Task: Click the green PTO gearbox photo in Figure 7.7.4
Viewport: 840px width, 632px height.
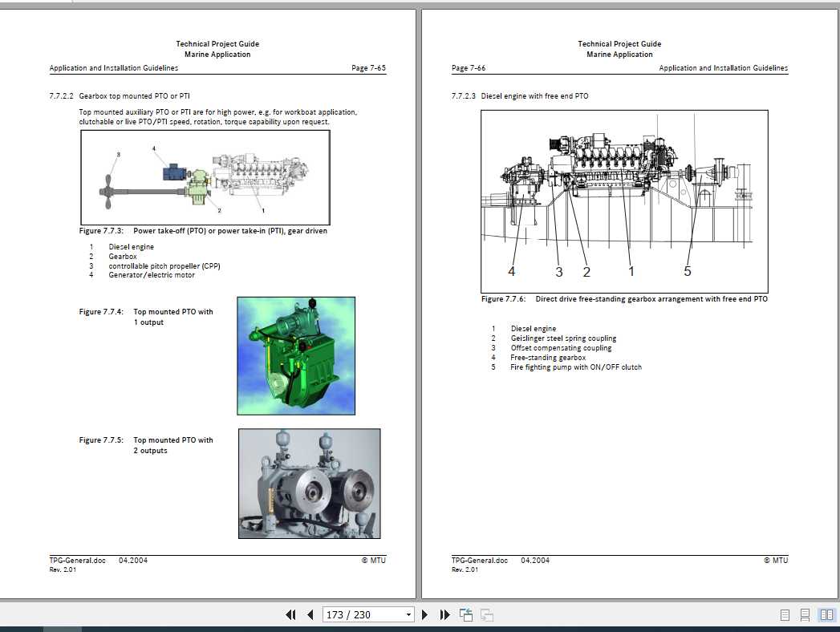Action: coord(295,354)
